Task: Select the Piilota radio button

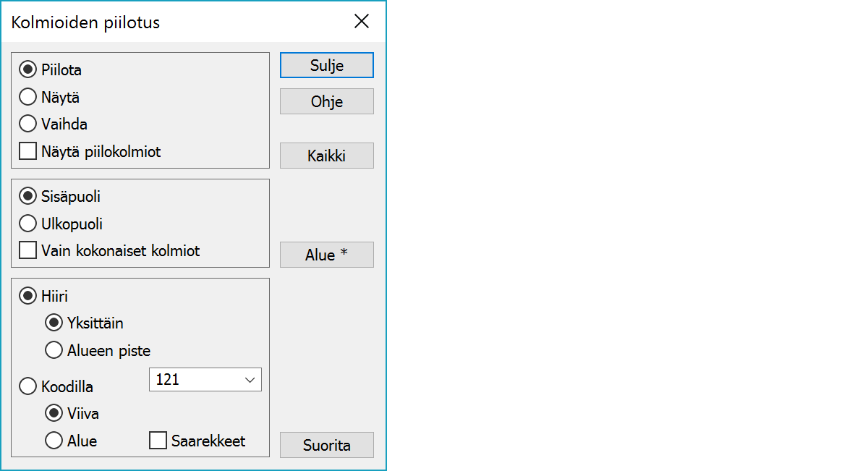Action: pyautogui.click(x=28, y=70)
